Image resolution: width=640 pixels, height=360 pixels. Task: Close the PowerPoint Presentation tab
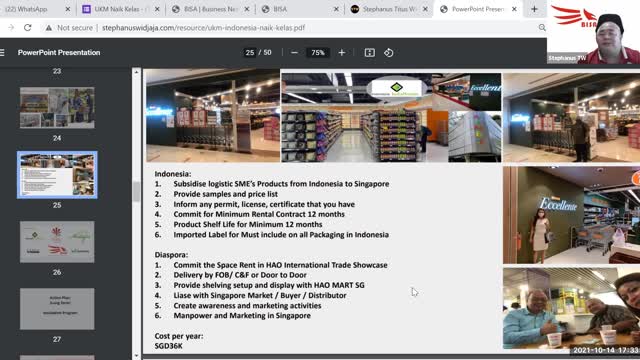[514, 9]
